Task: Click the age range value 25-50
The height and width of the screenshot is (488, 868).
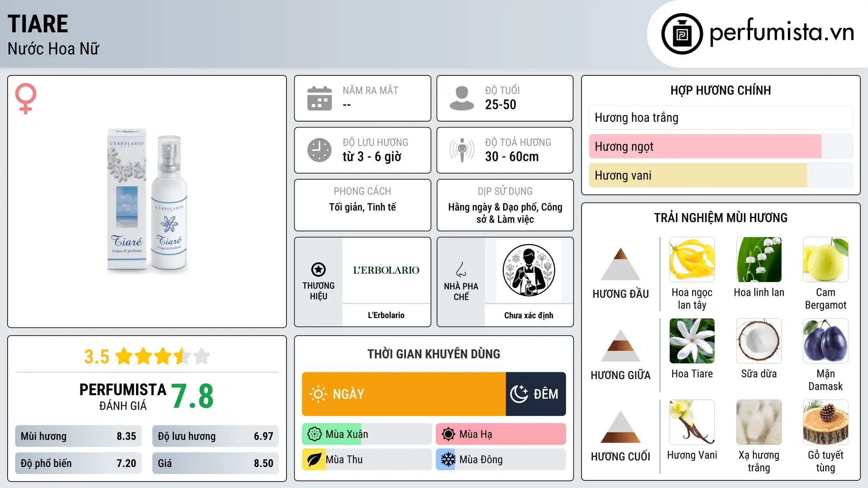Action: [x=501, y=105]
